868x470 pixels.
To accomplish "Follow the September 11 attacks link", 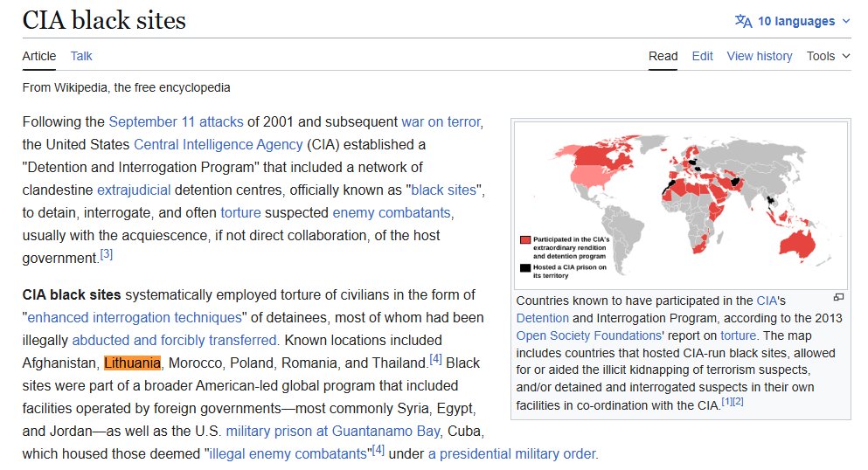I will (176, 121).
